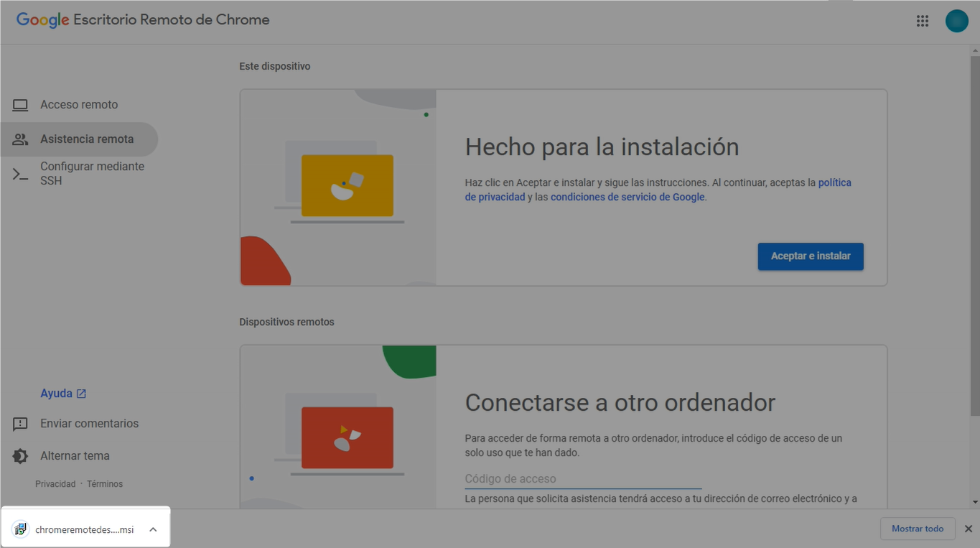The height and width of the screenshot is (548, 980).
Task: Open condiciones de servicio de Google link
Action: click(x=627, y=198)
